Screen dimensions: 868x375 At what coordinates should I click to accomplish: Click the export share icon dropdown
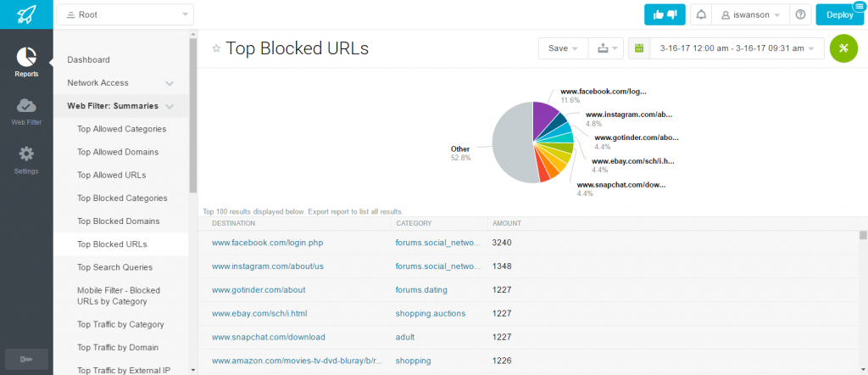tap(606, 48)
